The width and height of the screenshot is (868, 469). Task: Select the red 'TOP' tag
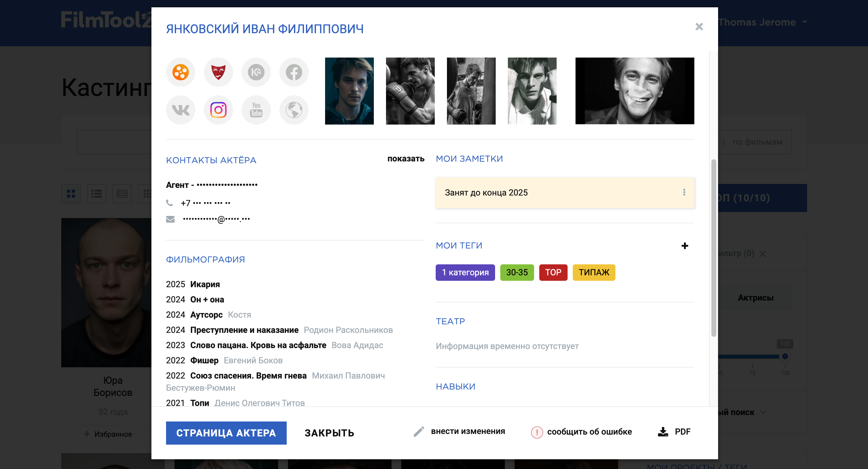(x=553, y=273)
